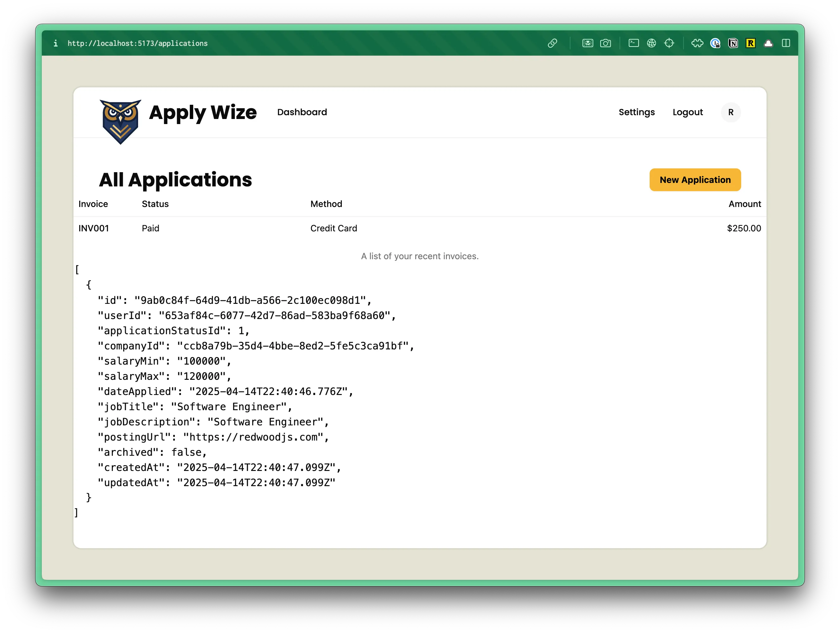Click the copy link icon in toolbar
This screenshot has height=633, width=840.
click(552, 43)
